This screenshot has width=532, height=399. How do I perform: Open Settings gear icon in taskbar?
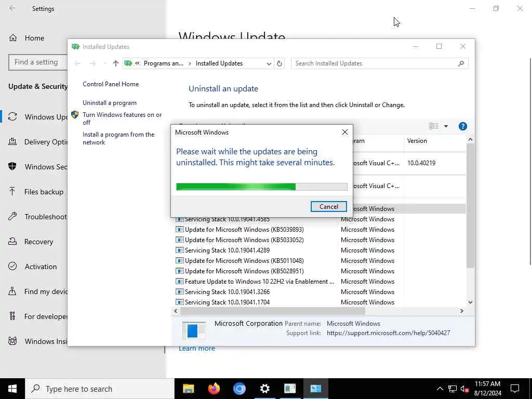click(264, 389)
